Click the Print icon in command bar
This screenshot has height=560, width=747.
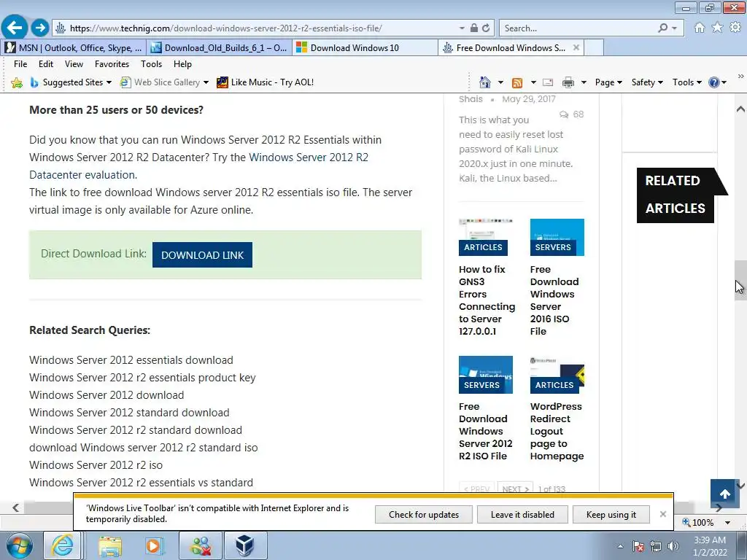[568, 82]
